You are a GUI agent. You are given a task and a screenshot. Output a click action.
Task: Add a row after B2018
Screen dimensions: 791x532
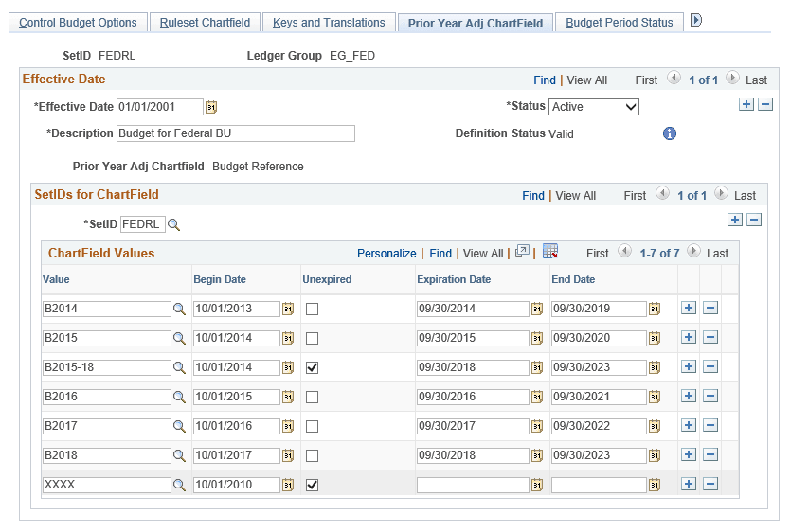click(689, 454)
